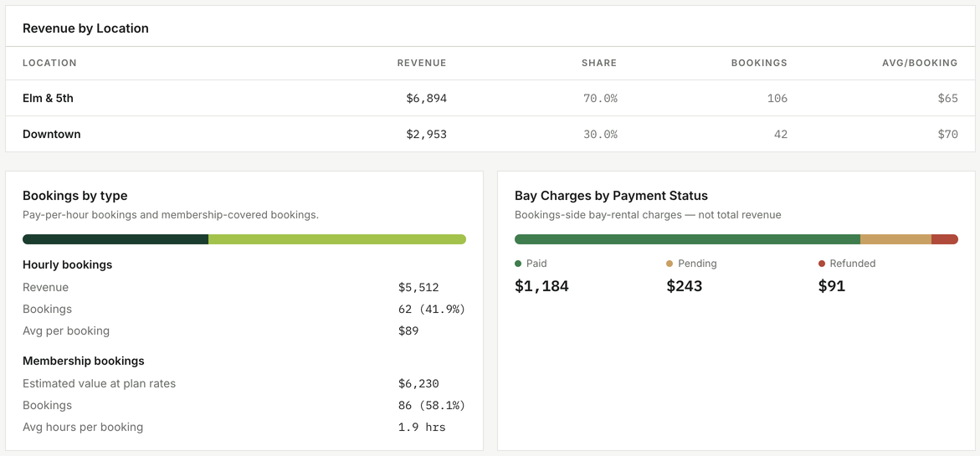Click the green Paid segment of status bar
This screenshot has width=980, height=456.
pyautogui.click(x=687, y=239)
